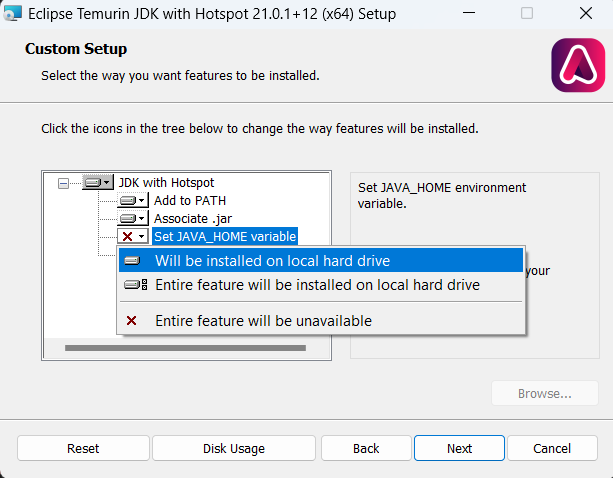Close the setup window
This screenshot has height=478, width=613.
coord(586,13)
